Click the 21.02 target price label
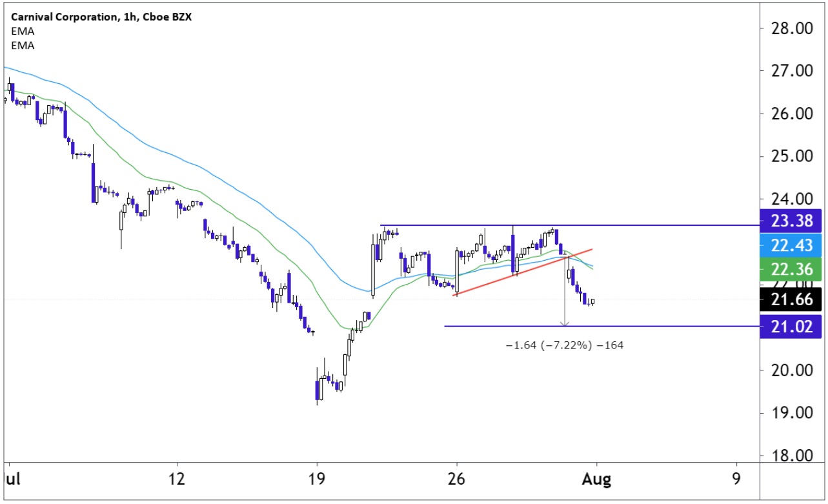The height and width of the screenshot is (504, 828). tap(791, 326)
